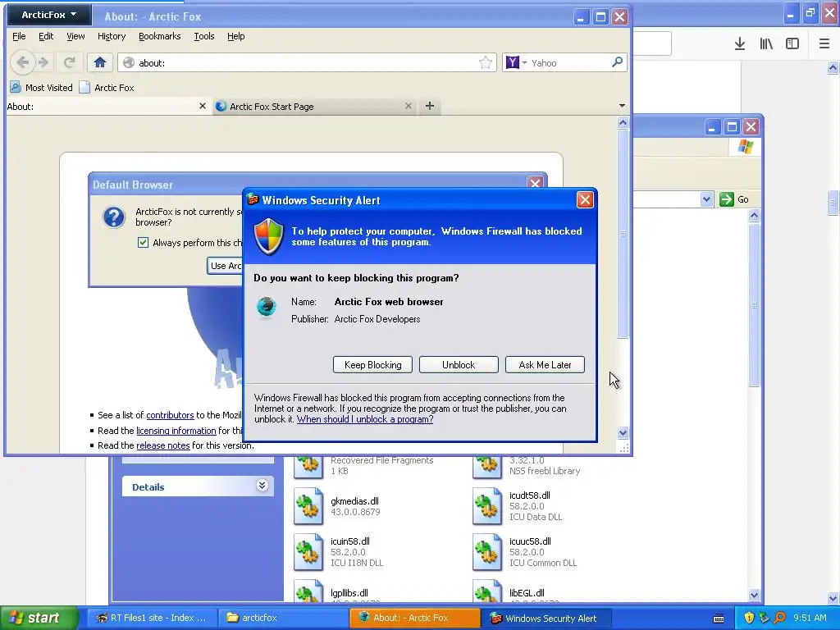Viewport: 840px width, 630px height.
Task: Open the Edit menu
Action: [46, 36]
